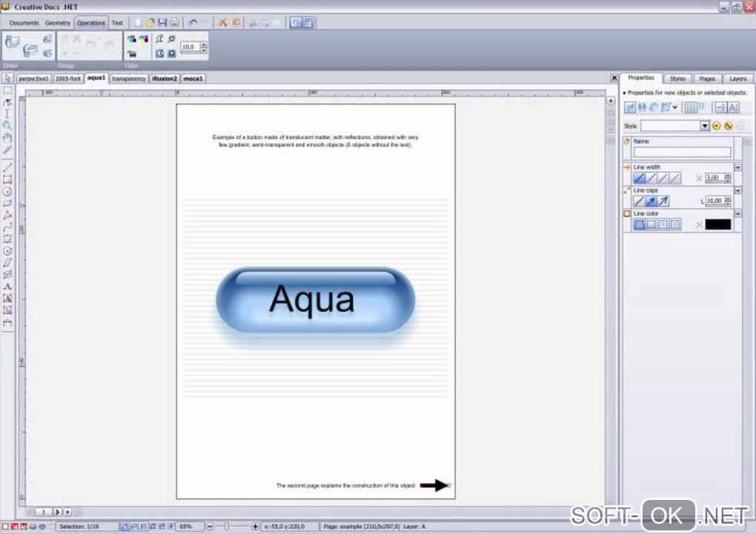
Task: Open the Documents ribbon tab
Action: tap(24, 23)
